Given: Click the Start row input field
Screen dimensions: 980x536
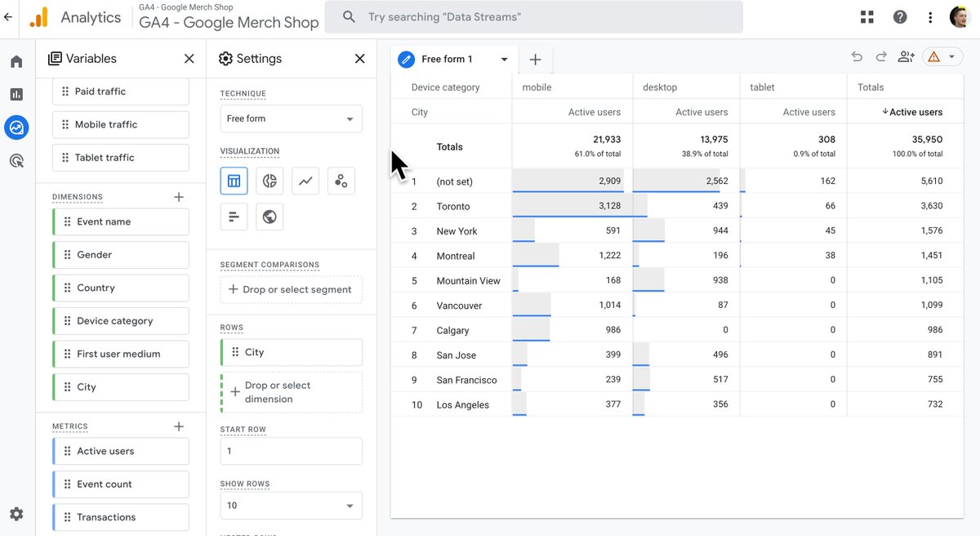Looking at the screenshot, I should point(291,451).
